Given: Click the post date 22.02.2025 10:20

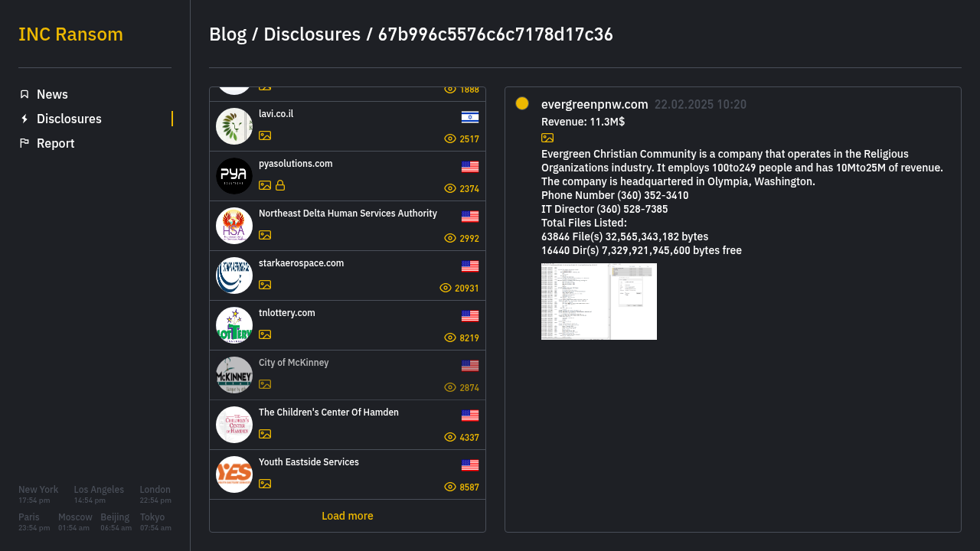Looking at the screenshot, I should tap(701, 104).
